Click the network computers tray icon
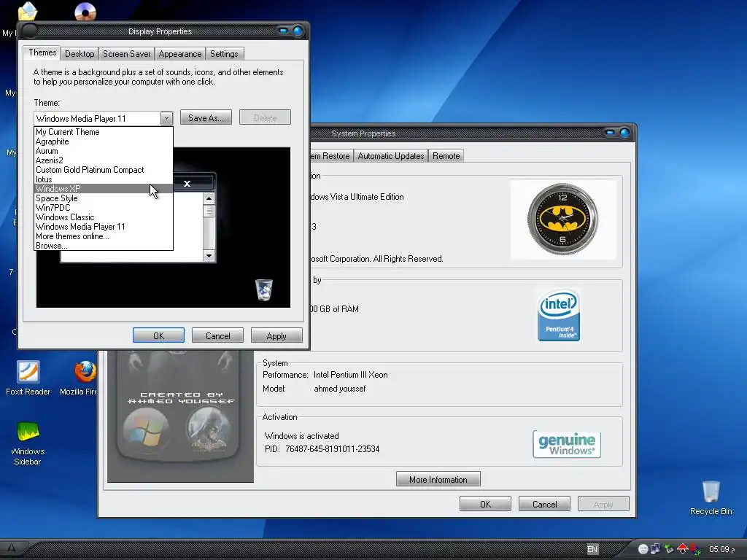 [656, 549]
